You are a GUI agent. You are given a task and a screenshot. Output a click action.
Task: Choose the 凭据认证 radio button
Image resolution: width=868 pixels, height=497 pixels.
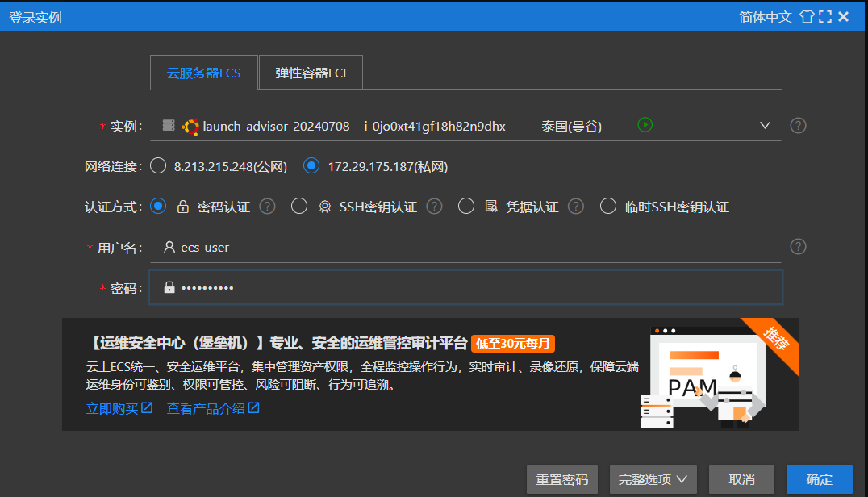466,207
